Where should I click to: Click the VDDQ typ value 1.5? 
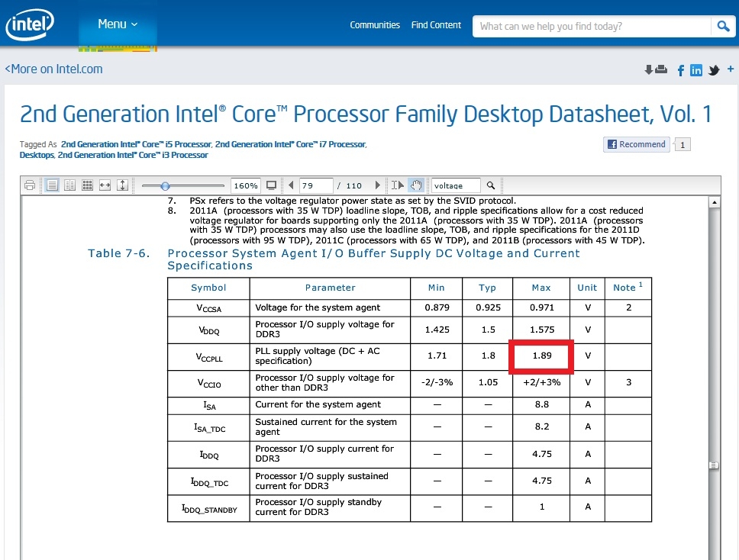(488, 330)
